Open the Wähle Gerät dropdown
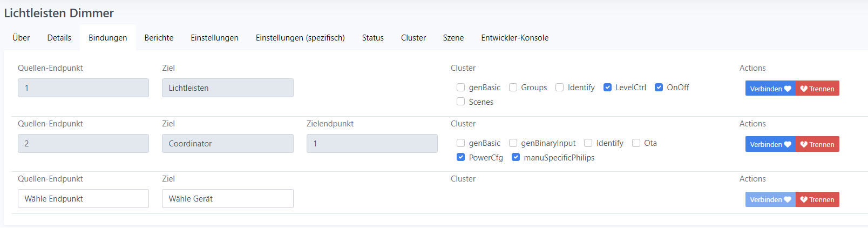The width and height of the screenshot is (868, 228). pos(227,199)
